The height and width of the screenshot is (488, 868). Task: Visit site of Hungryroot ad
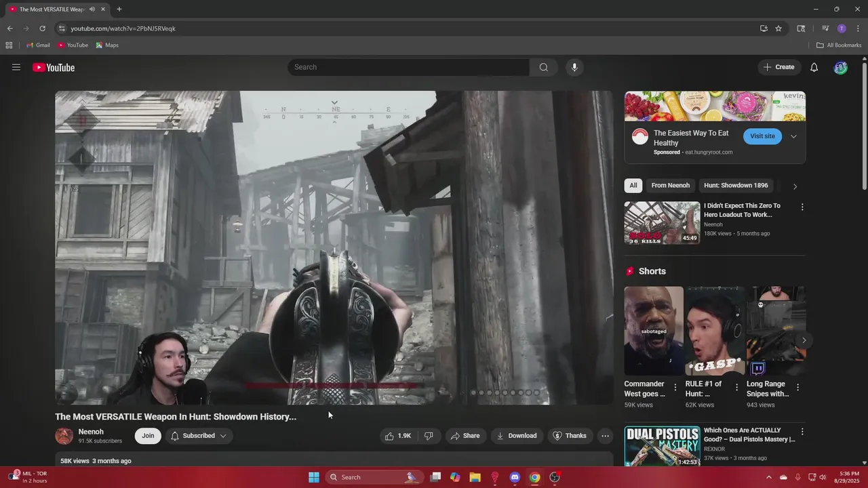pos(762,136)
